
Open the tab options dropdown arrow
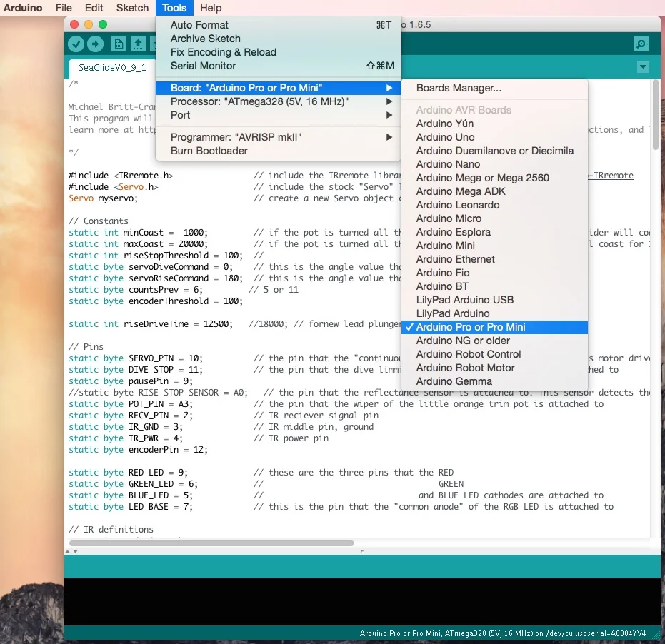[x=643, y=66]
